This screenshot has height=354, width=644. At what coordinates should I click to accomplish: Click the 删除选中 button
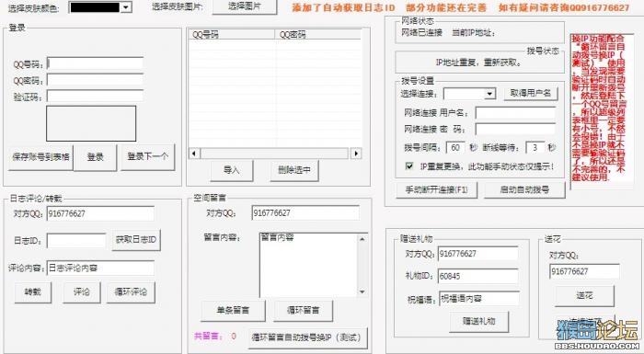tap(294, 170)
